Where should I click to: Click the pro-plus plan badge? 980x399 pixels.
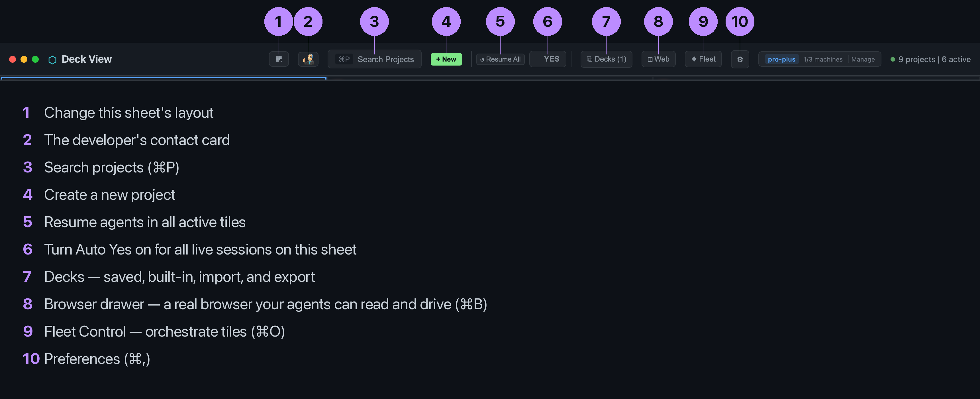coord(781,59)
